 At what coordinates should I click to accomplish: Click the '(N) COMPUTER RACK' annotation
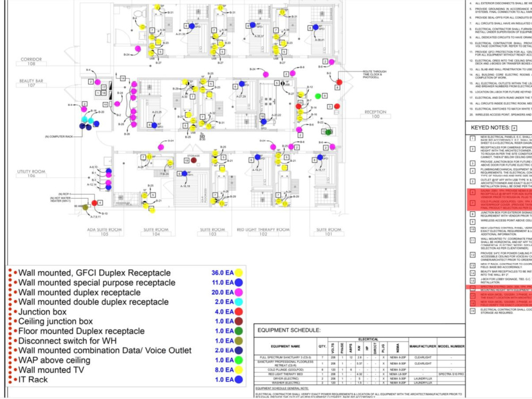tap(59, 136)
